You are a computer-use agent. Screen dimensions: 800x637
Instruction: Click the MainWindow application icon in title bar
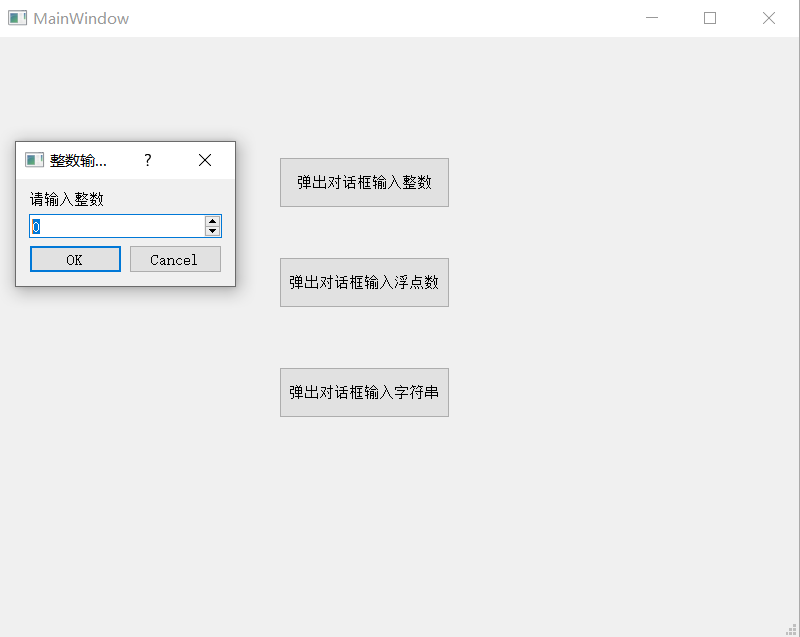point(17,18)
